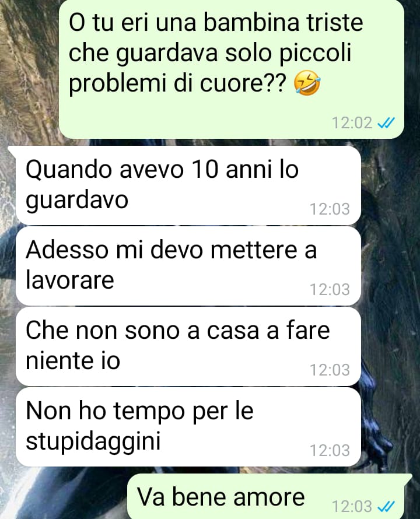420x519 pixels.
Task: Select the "O tu eri una bambina triste" message
Action: click(x=231, y=68)
